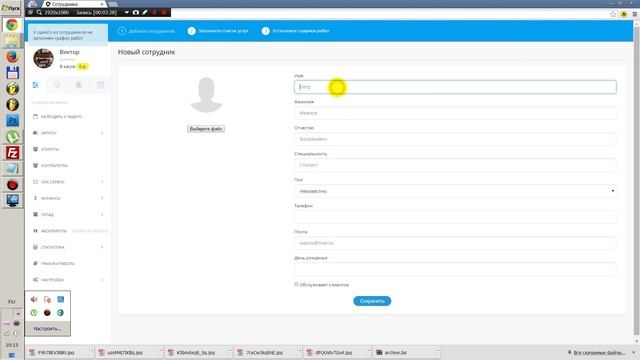Click Все скачанные файлы in downloads bar
The height and width of the screenshot is (360, 640).
pos(599,352)
